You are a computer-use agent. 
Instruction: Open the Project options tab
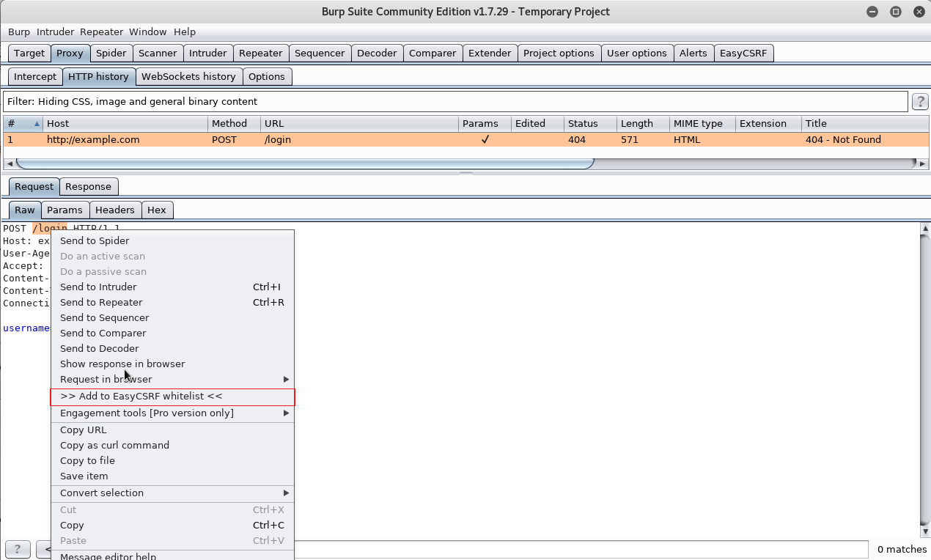coord(559,53)
